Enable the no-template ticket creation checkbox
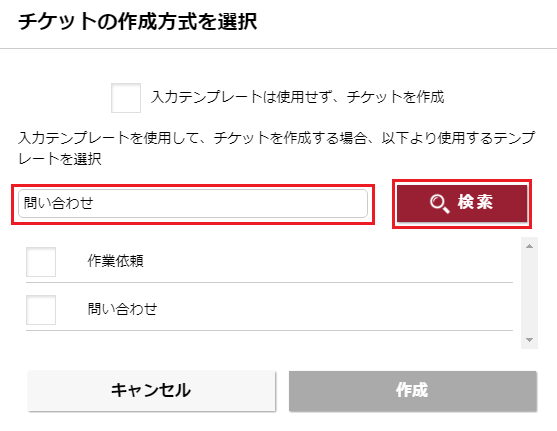Viewport: 557px width, 431px height. pos(126,98)
